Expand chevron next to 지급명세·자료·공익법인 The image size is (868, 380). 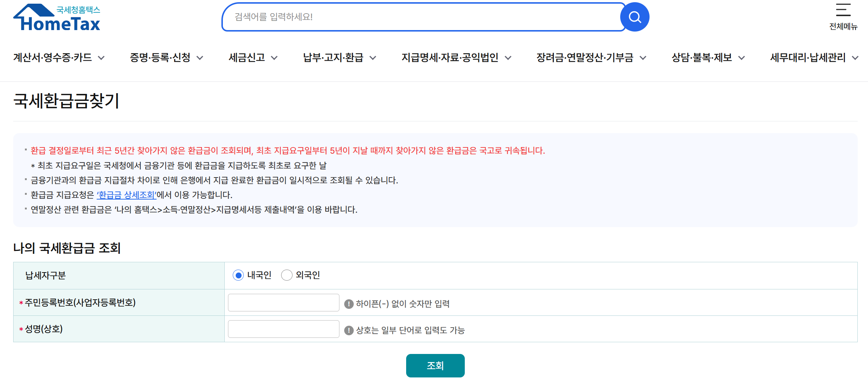[x=508, y=58]
